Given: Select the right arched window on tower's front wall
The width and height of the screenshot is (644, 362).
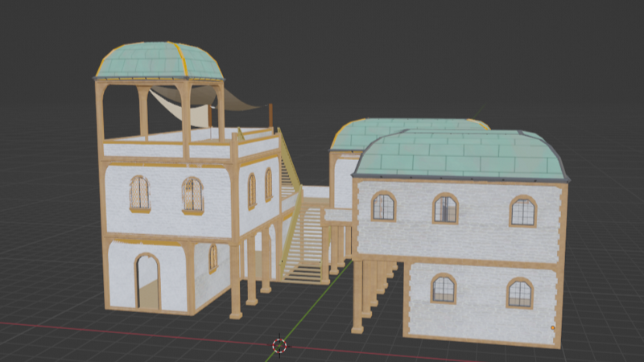Looking at the screenshot, I should 192,195.
